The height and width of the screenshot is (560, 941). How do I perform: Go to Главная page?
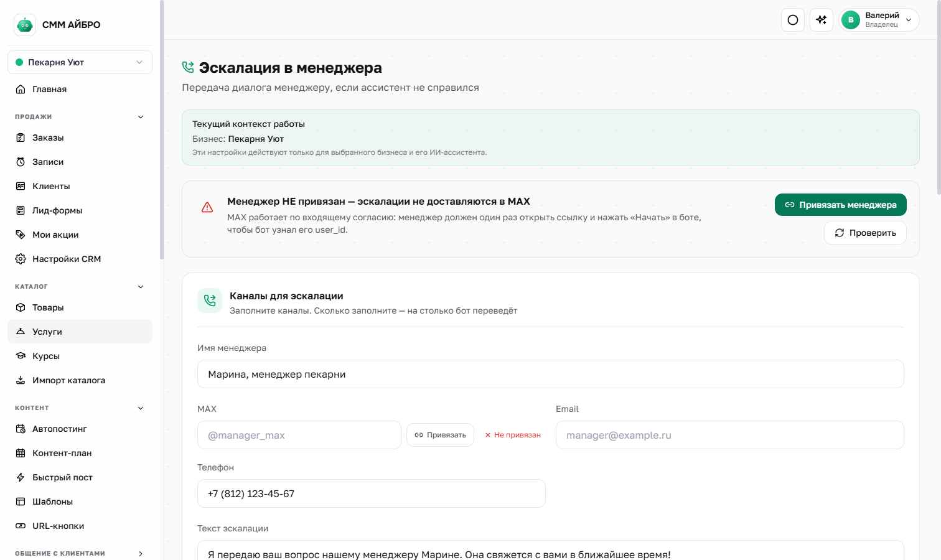tap(80, 89)
